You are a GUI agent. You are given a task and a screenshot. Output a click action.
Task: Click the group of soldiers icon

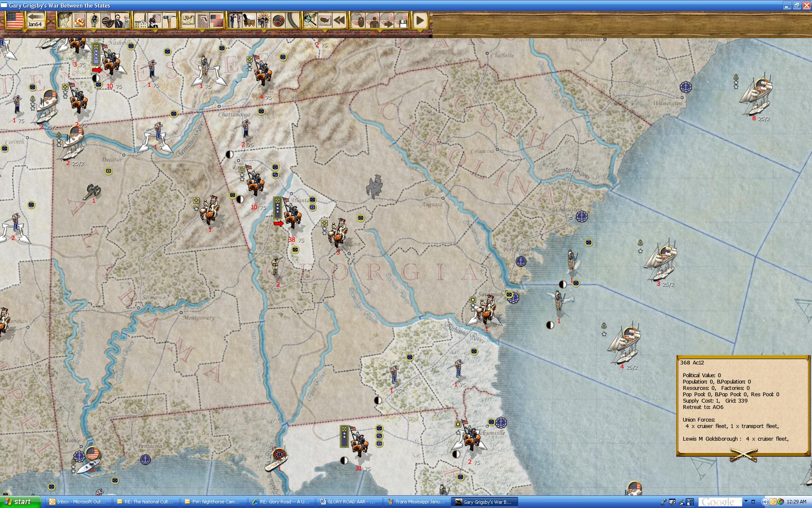click(x=264, y=20)
